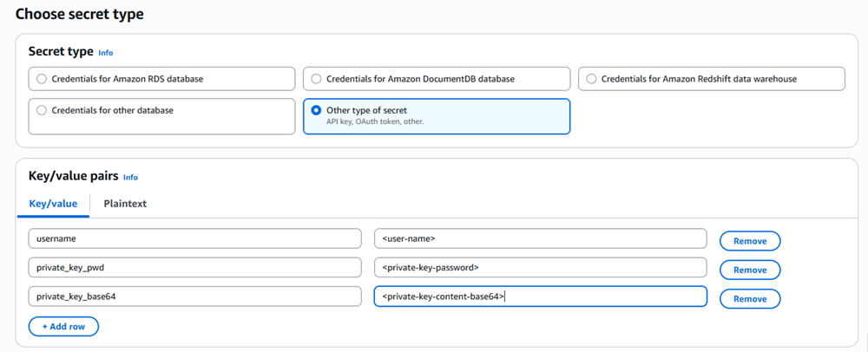The image size is (868, 352).
Task: Click the username key field
Action: [x=194, y=238]
